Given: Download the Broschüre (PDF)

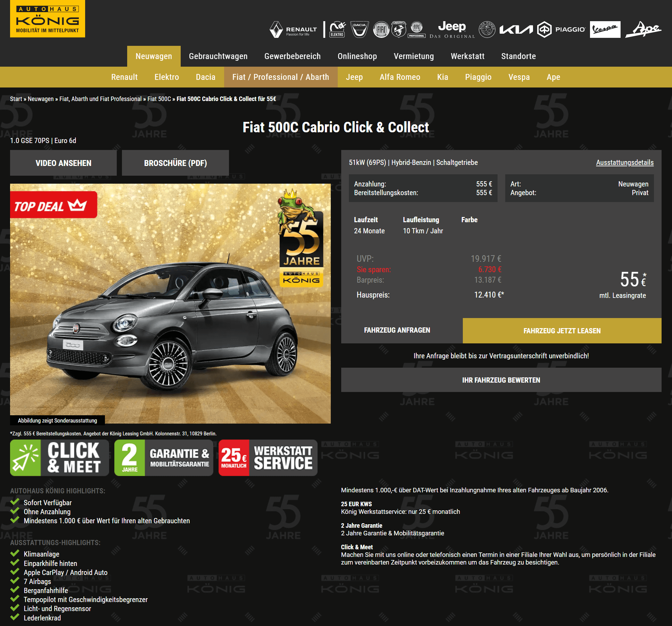Looking at the screenshot, I should (175, 163).
